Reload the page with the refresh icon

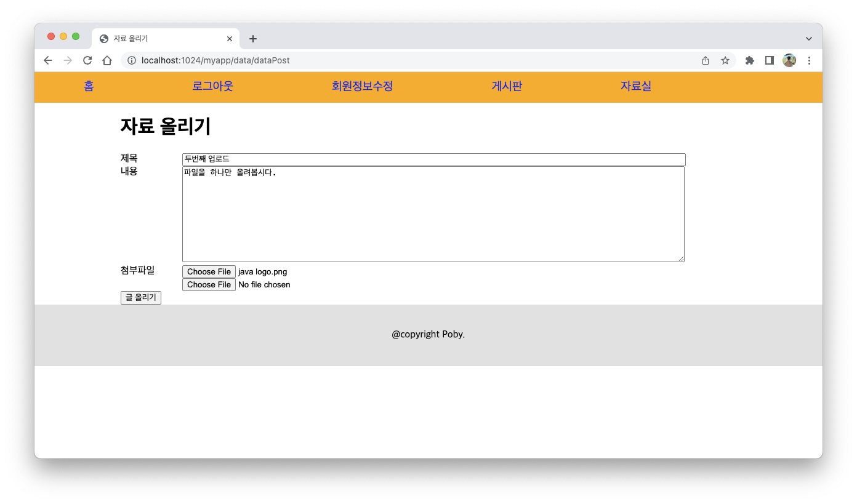pos(87,60)
